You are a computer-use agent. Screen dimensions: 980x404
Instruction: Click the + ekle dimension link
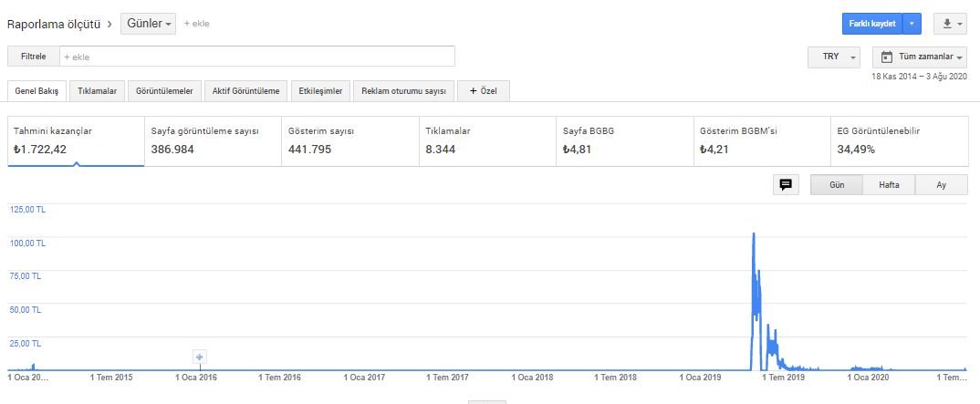(196, 24)
